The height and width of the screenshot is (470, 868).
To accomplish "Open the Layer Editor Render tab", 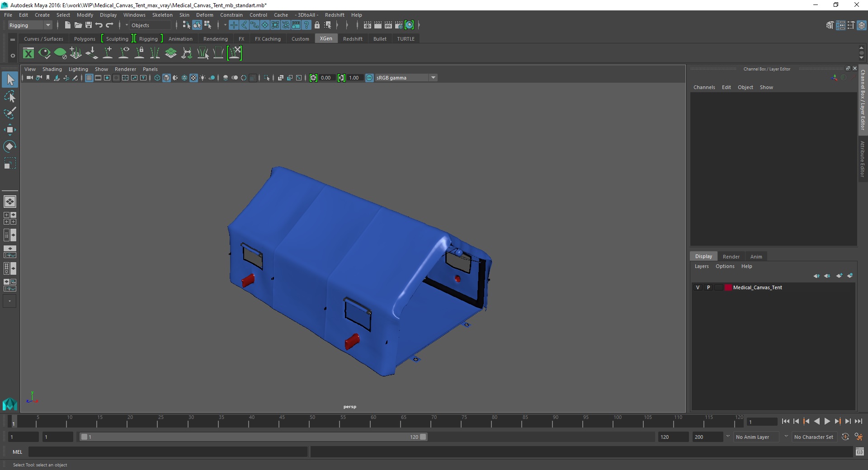I will [x=731, y=257].
